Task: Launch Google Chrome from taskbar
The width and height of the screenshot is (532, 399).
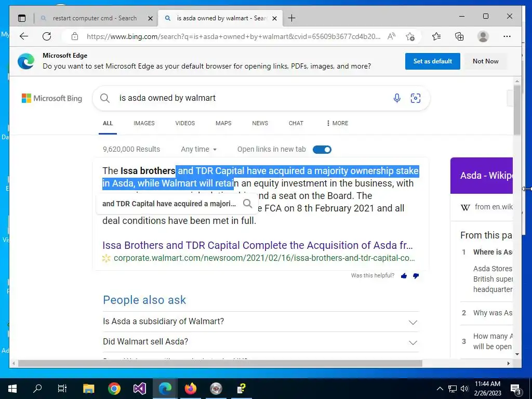Action: (x=114, y=389)
